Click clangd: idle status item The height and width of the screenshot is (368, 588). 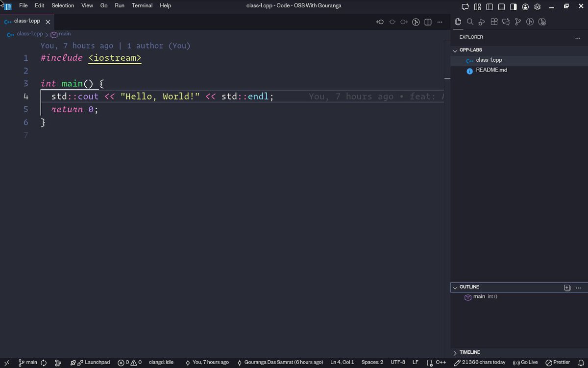click(x=161, y=363)
